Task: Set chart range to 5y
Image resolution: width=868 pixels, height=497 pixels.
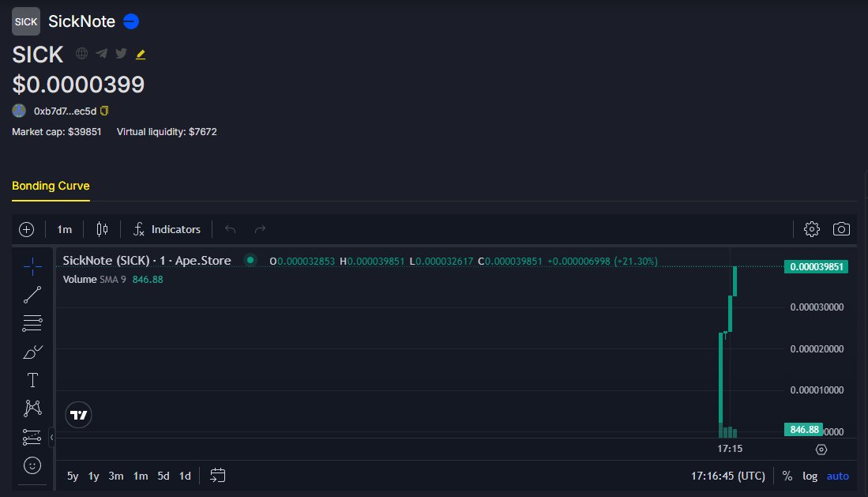Action: 73,476
